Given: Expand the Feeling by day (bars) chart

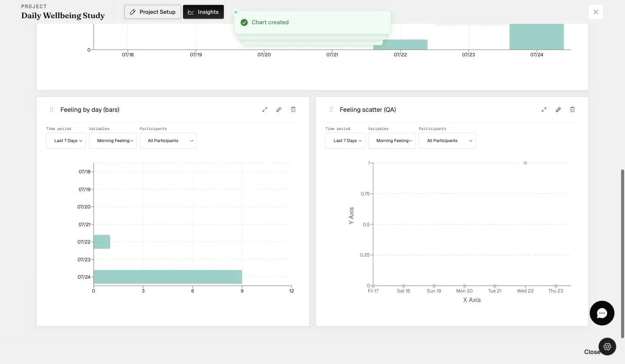Looking at the screenshot, I should point(265,110).
